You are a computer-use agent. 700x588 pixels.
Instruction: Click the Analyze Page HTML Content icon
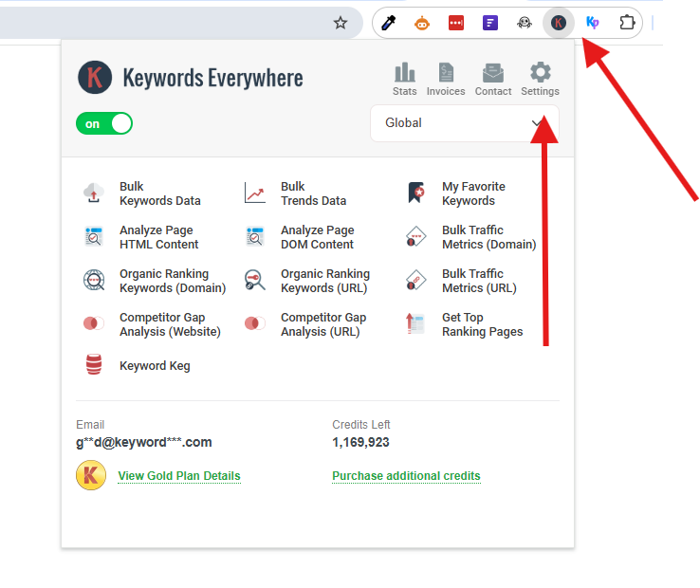(x=94, y=237)
